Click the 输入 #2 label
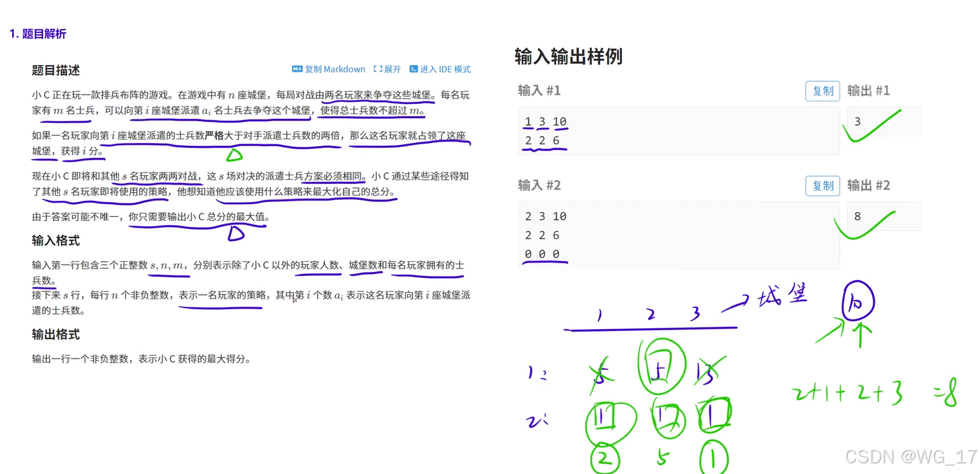Screen dimensions: 980x474 pos(539,185)
